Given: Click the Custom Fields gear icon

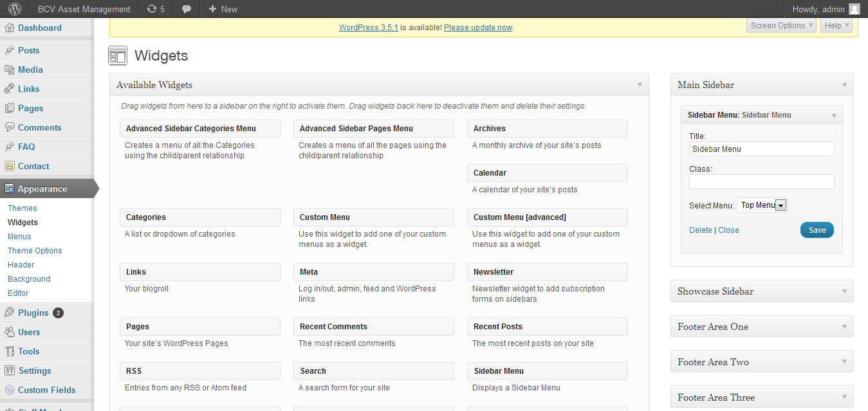Looking at the screenshot, I should 9,390.
